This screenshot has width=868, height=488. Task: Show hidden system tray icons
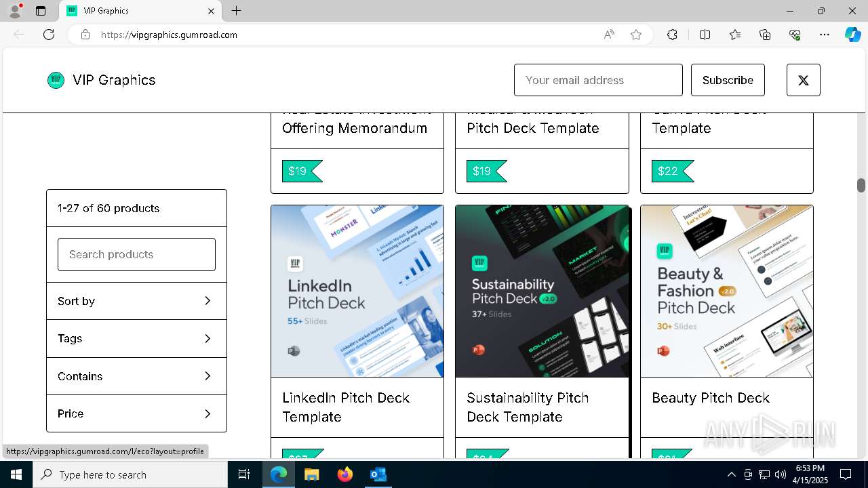tap(731, 474)
